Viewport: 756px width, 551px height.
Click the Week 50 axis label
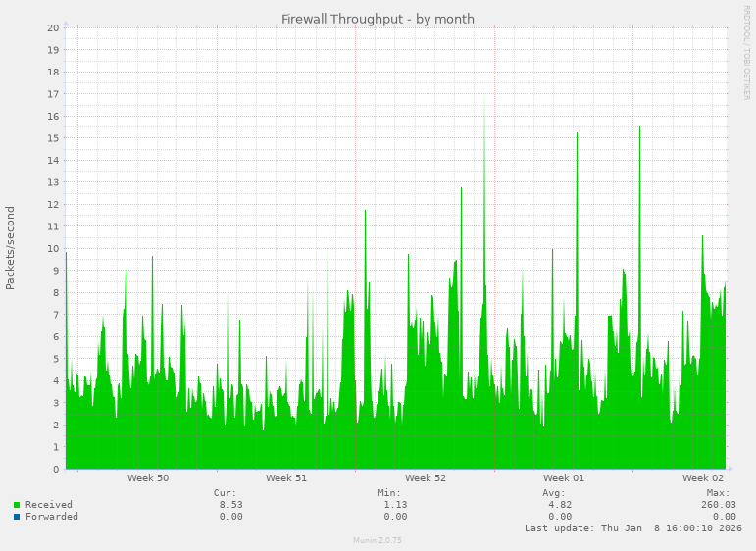coord(148,478)
